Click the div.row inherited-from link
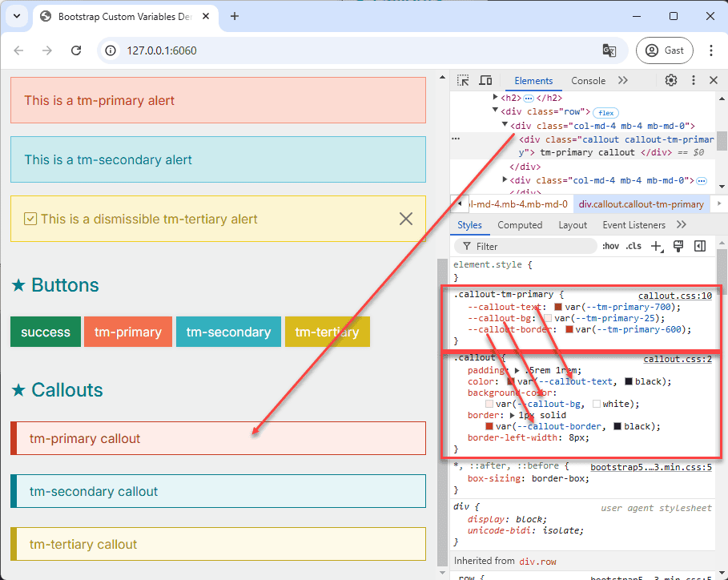The width and height of the screenshot is (728, 580). pyautogui.click(x=537, y=562)
